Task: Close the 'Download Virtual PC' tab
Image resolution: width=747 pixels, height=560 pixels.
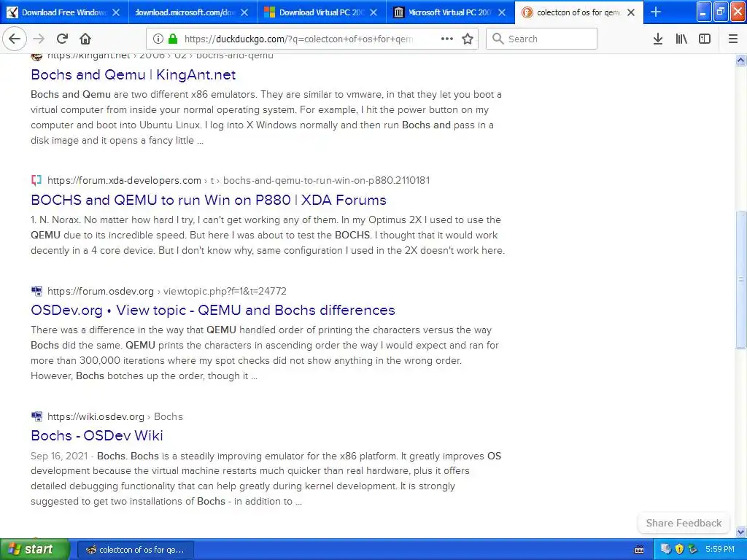Action: coord(373,12)
